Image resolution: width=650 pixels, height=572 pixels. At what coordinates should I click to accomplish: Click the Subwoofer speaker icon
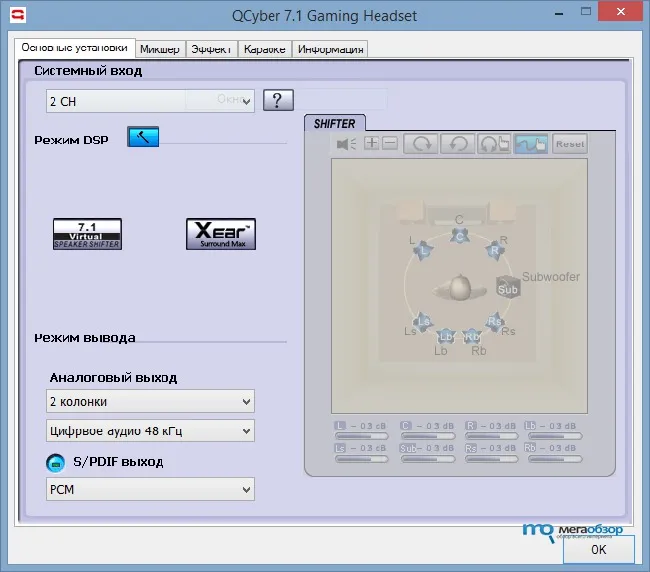tap(508, 289)
